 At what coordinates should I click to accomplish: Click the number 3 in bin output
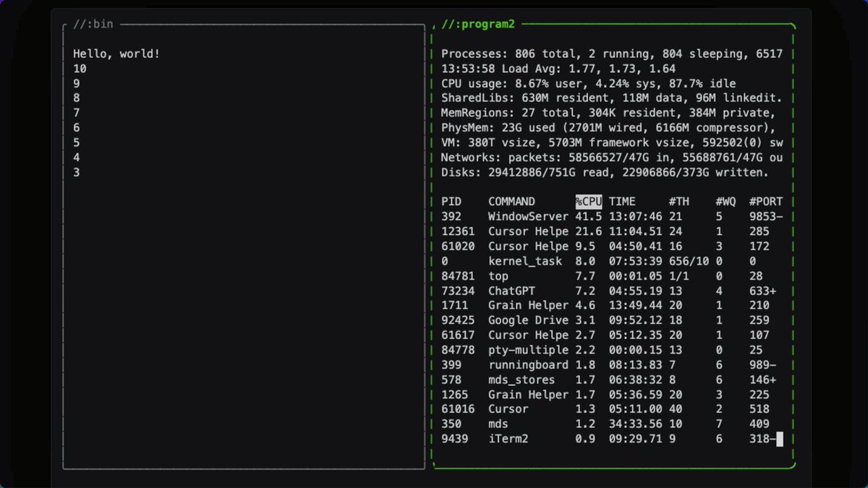pos(77,172)
